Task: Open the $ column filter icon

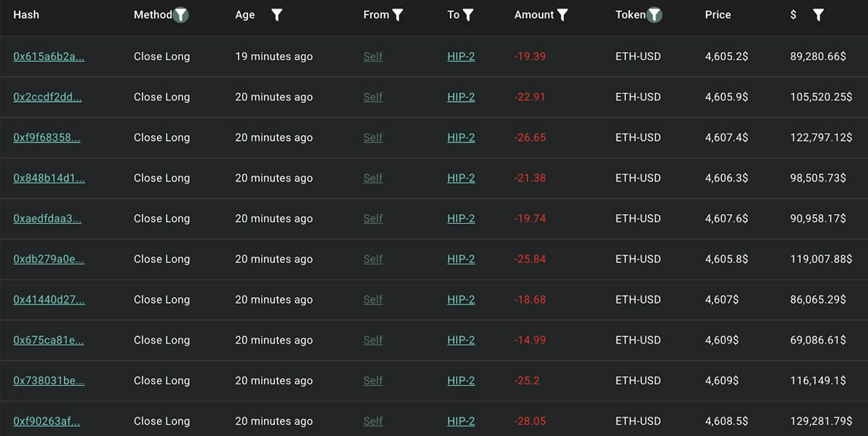Action: tap(818, 14)
